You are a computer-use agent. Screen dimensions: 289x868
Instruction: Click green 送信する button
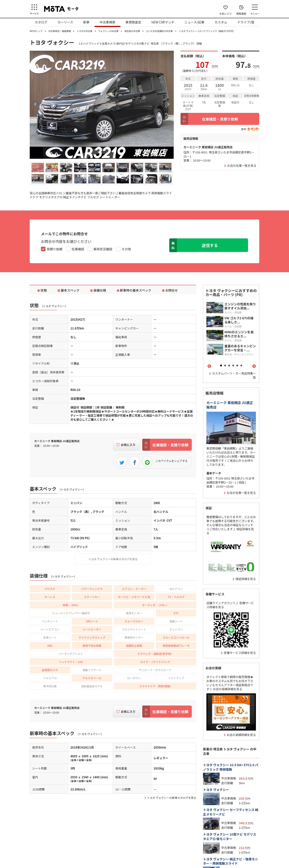(209, 245)
